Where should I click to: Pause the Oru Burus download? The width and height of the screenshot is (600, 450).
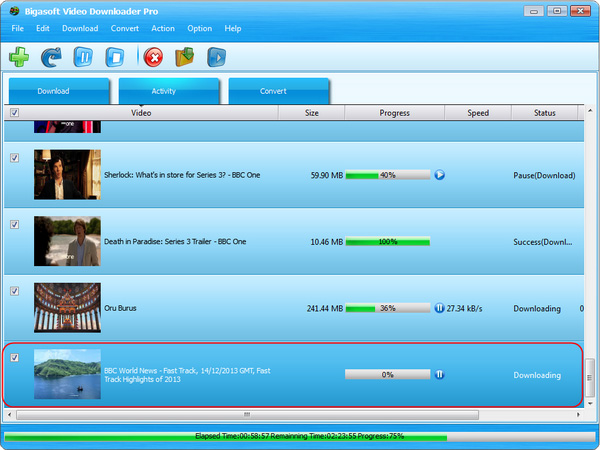point(439,308)
